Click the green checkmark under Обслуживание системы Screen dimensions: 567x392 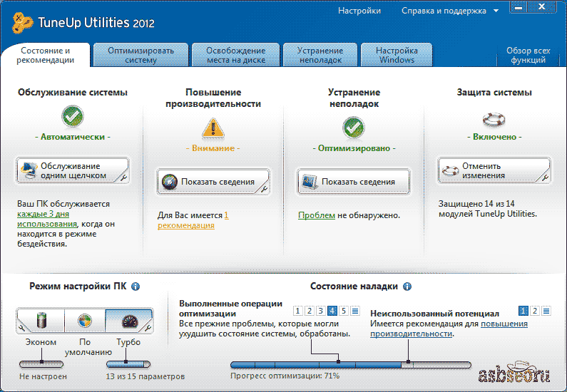[73, 115]
